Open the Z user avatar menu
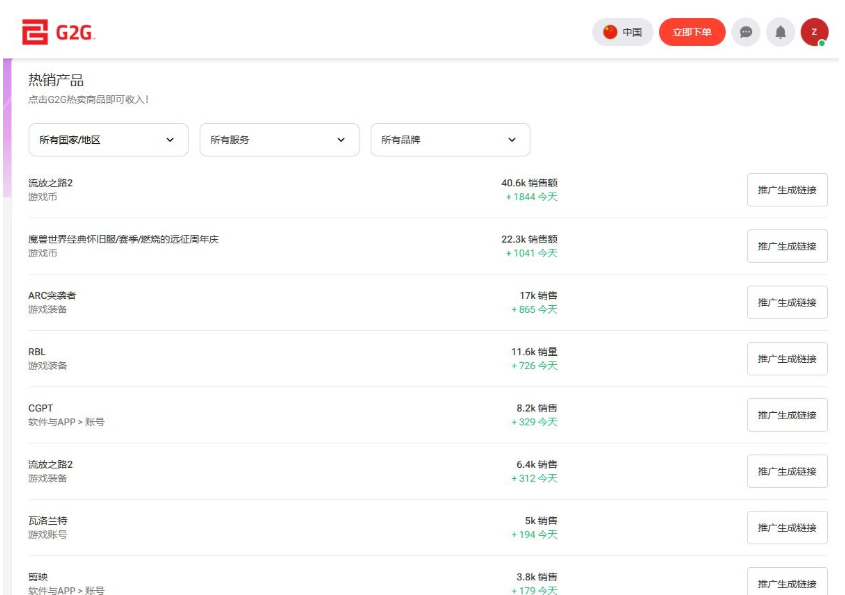845x595 pixels. [x=814, y=32]
